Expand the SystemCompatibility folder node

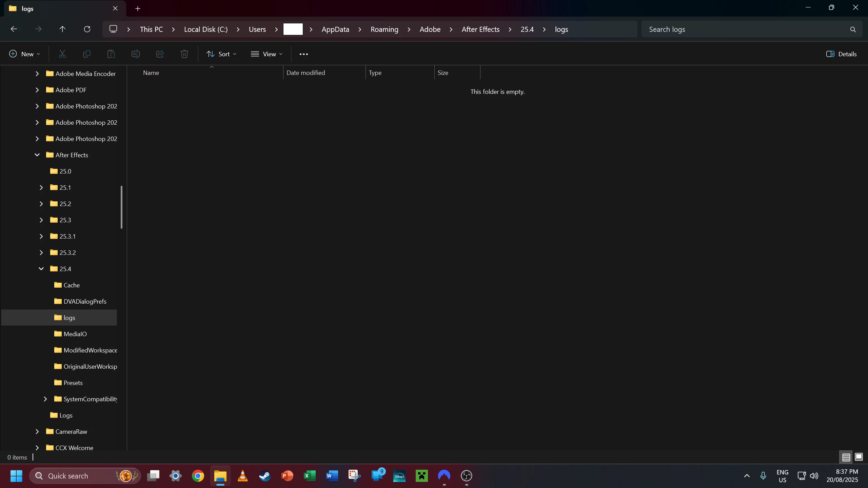tap(45, 399)
